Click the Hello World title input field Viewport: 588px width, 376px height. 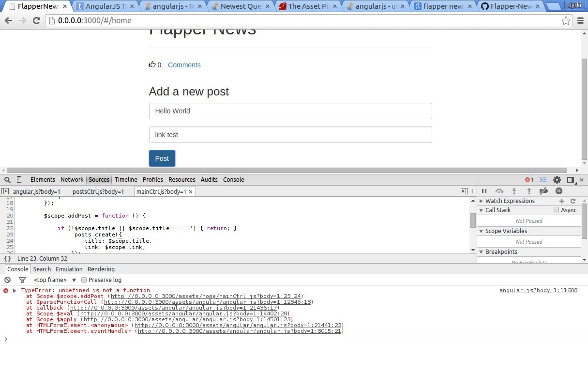click(290, 111)
